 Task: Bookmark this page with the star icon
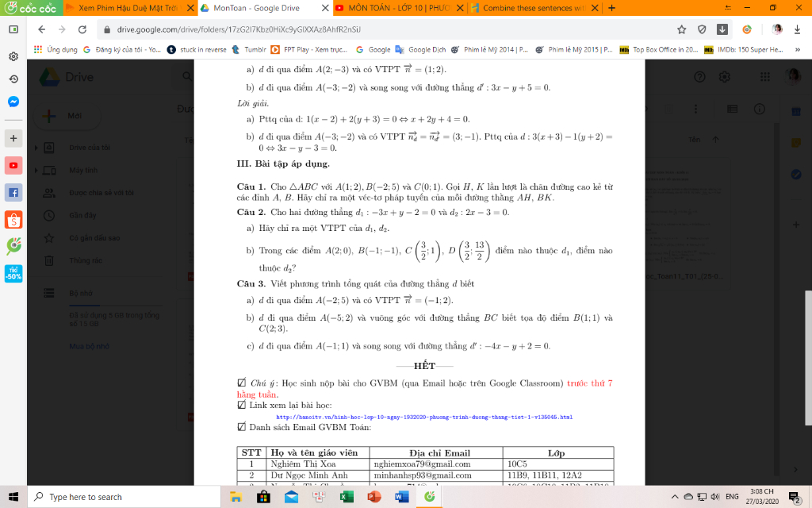pos(681,29)
